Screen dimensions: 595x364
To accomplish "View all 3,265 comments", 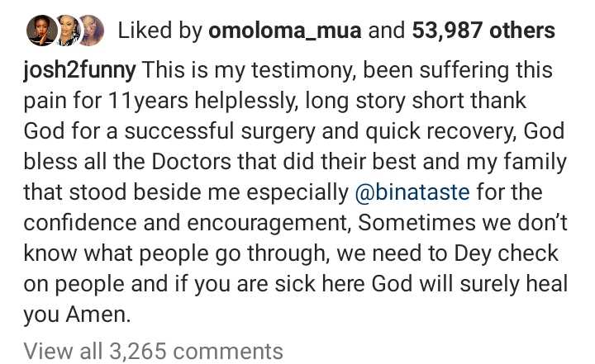I will click(x=154, y=351).
